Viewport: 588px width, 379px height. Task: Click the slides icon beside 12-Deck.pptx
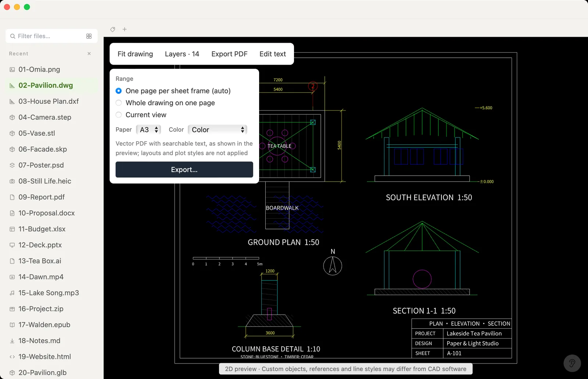(x=12, y=245)
